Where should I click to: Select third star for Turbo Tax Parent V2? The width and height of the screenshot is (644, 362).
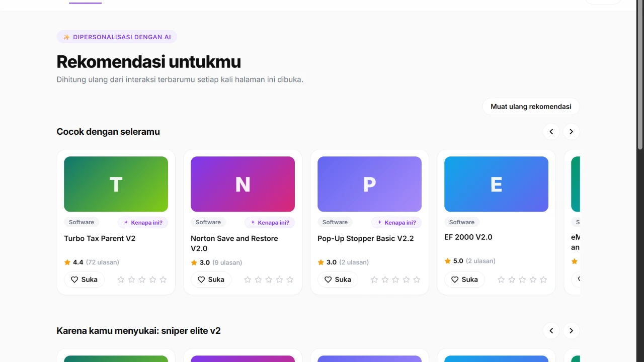pyautogui.click(x=142, y=280)
